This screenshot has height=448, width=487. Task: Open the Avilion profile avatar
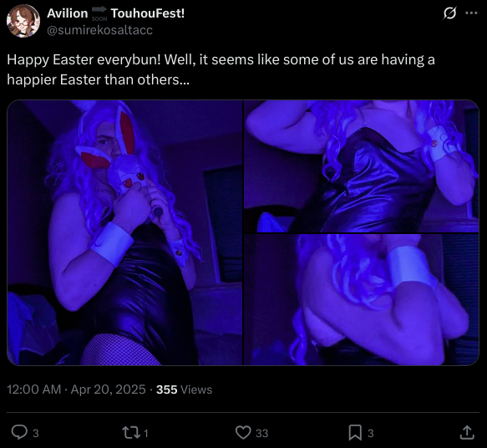coord(23,21)
